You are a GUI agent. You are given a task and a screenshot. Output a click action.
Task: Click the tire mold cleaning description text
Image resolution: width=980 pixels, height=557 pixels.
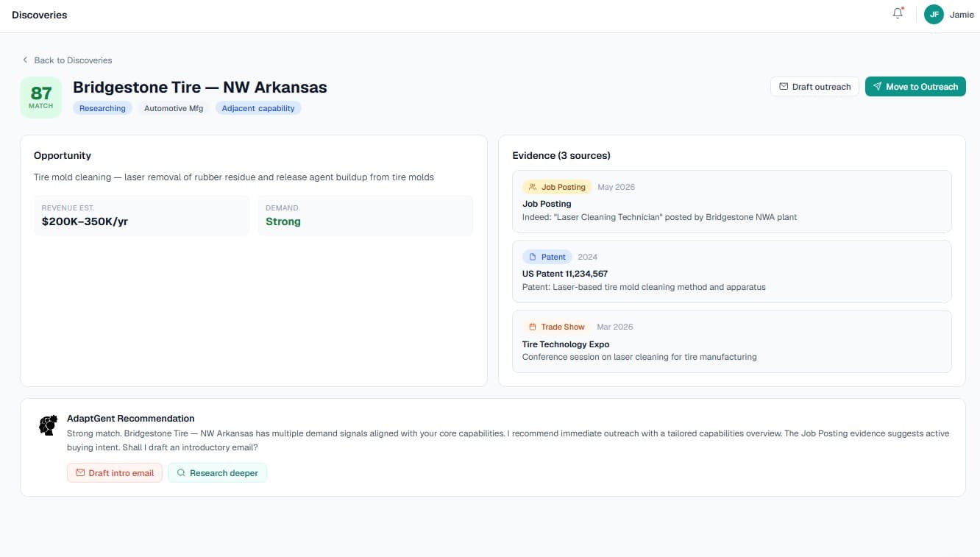coord(234,177)
